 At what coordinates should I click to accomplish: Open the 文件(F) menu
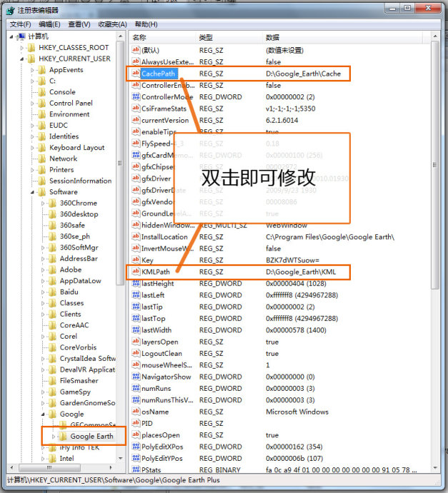tap(20, 24)
